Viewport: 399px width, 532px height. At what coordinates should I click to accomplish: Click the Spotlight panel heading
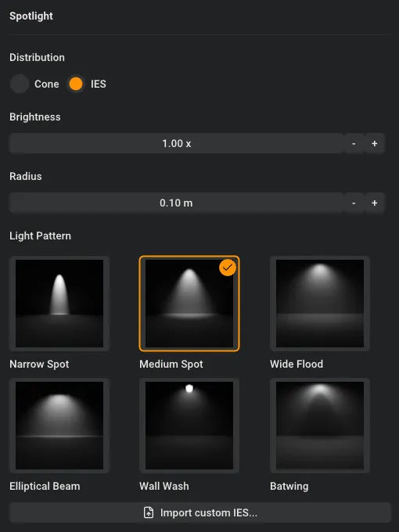coord(31,16)
